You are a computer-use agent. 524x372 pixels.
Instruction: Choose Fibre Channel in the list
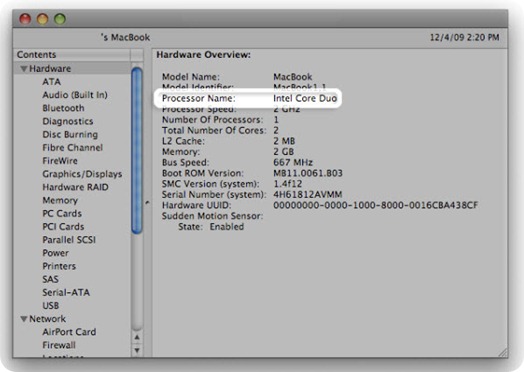click(x=73, y=148)
